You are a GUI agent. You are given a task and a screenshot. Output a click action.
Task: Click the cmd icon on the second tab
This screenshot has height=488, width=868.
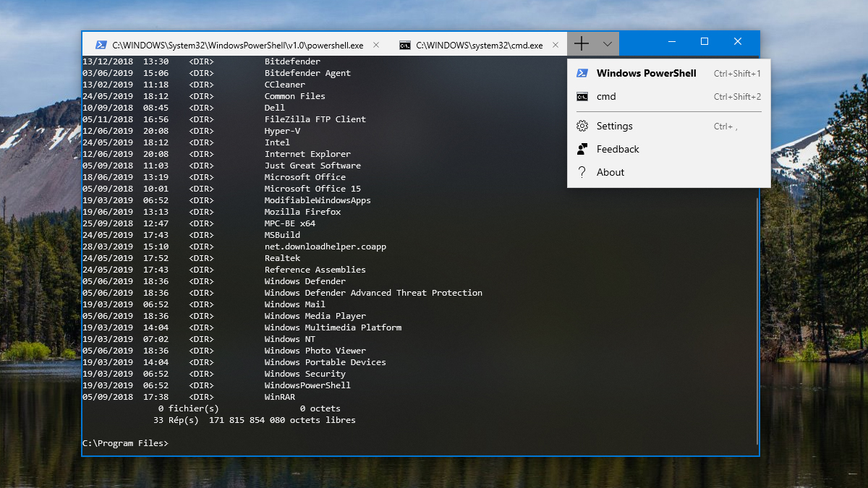(x=405, y=45)
